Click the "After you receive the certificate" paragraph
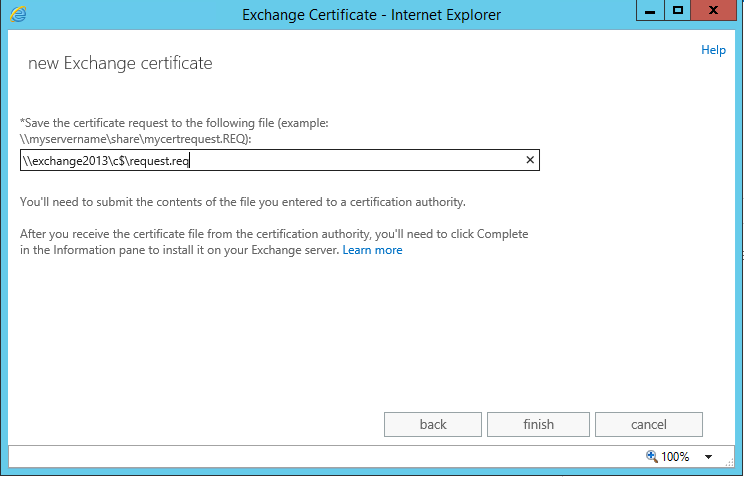This screenshot has width=744, height=477. click(x=273, y=233)
